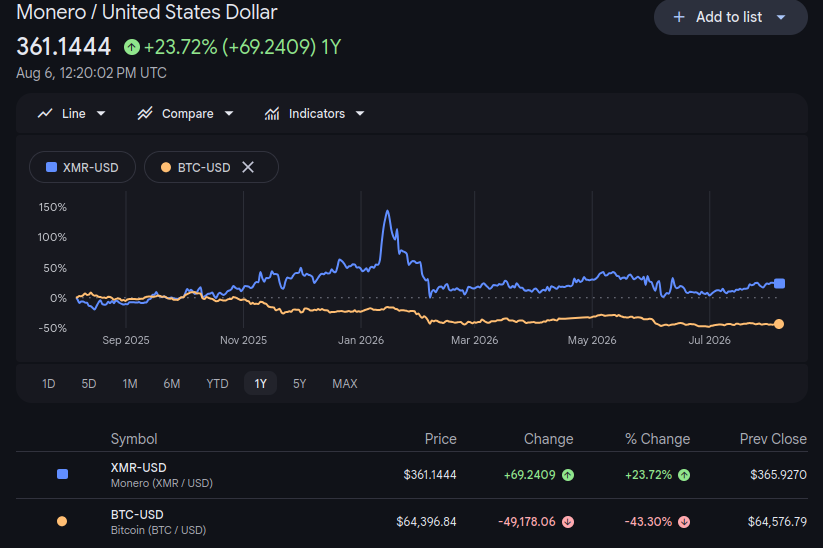Image resolution: width=823 pixels, height=548 pixels.
Task: Click the plus icon in Add to list
Action: coord(679,17)
